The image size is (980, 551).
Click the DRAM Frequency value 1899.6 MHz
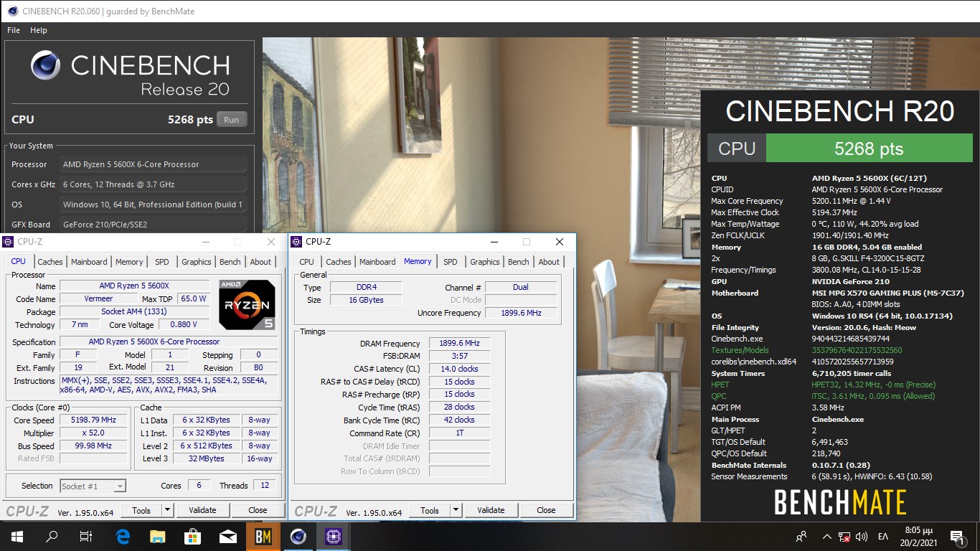click(459, 344)
